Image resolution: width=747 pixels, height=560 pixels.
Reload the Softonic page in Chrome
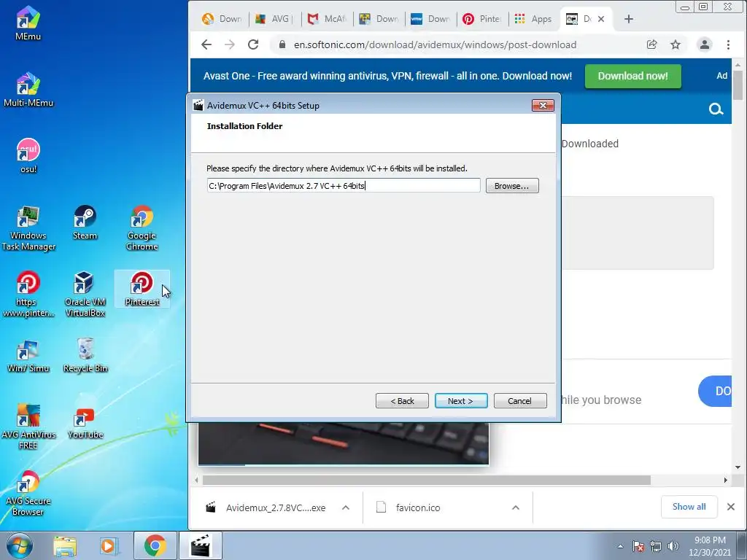(x=253, y=44)
